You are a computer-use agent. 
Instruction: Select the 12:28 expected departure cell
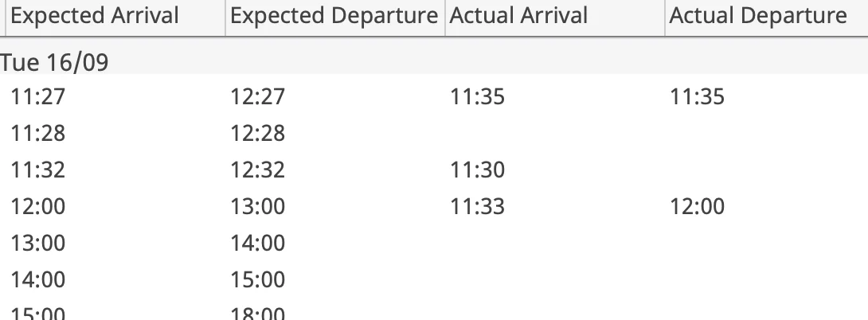point(257,134)
